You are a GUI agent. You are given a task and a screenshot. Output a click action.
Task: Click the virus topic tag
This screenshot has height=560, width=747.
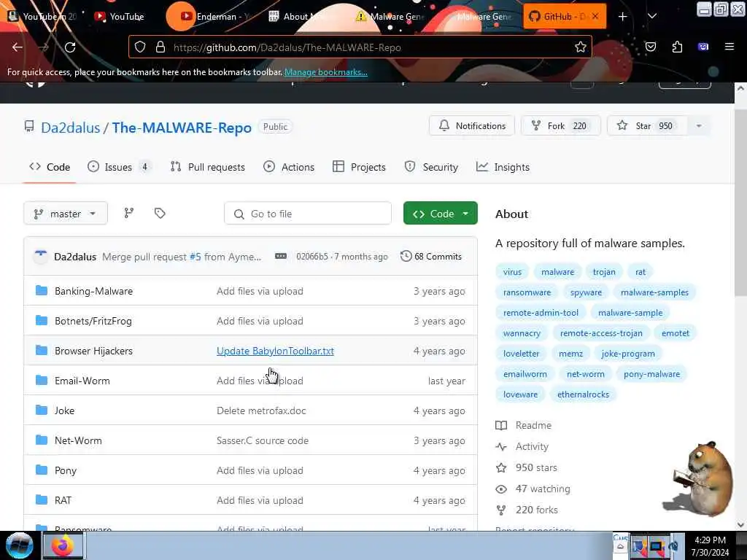512,272
